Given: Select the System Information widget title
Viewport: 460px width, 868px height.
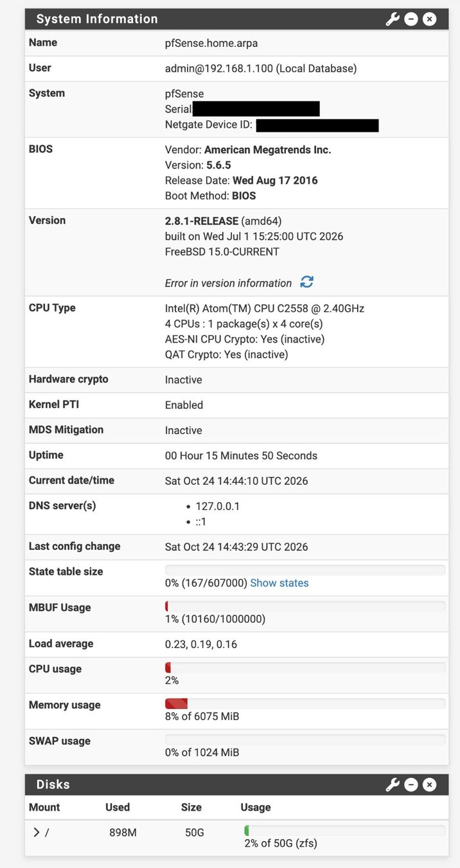Looking at the screenshot, I should [x=97, y=19].
